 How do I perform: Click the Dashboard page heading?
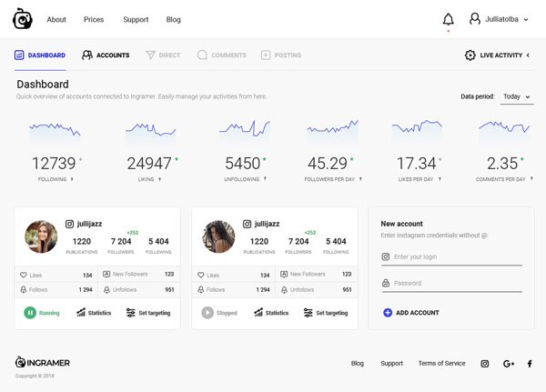click(x=43, y=85)
